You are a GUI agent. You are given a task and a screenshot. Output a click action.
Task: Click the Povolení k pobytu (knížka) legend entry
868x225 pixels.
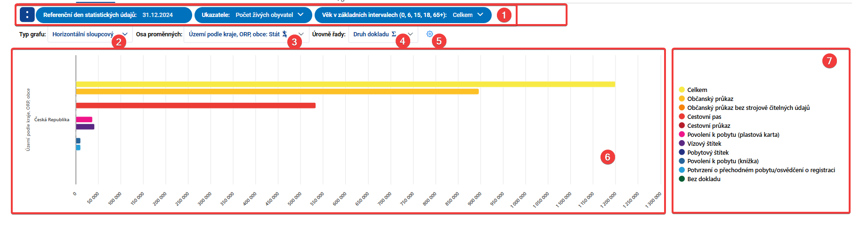click(x=719, y=161)
